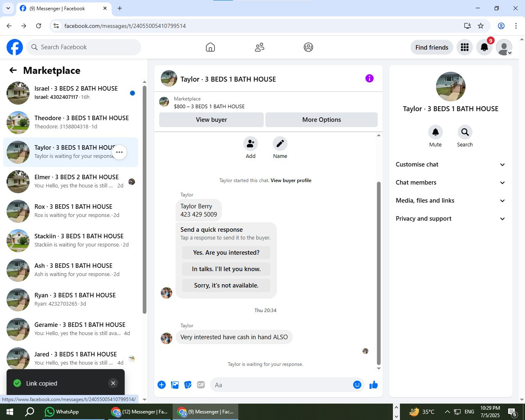The width and height of the screenshot is (525, 420).
Task: Open Israel 3 BEDS 2 BATH HOUSE chat
Action: pos(71,93)
